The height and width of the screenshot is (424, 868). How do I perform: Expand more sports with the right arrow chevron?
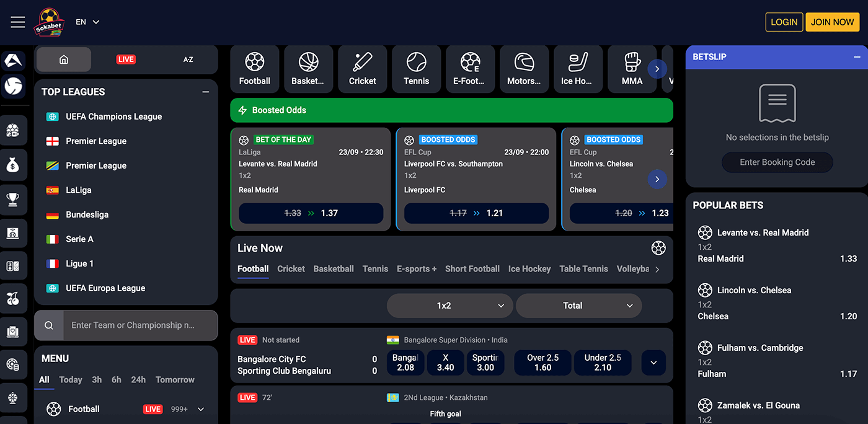point(657,69)
